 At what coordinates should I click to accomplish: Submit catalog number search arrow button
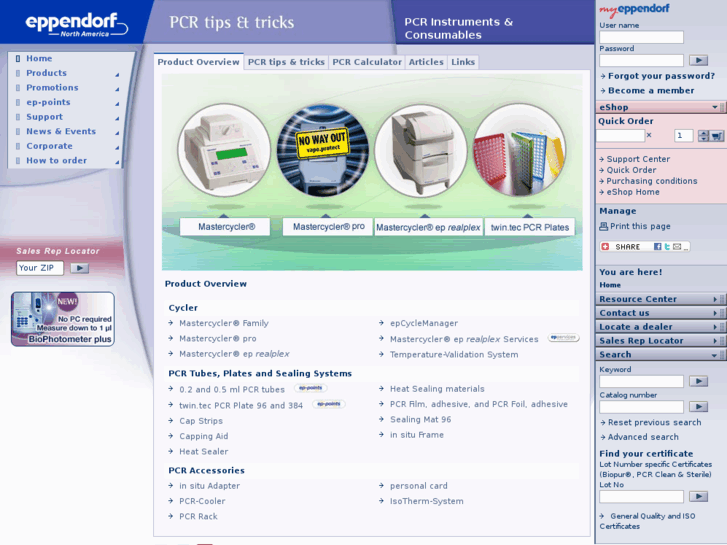click(698, 407)
